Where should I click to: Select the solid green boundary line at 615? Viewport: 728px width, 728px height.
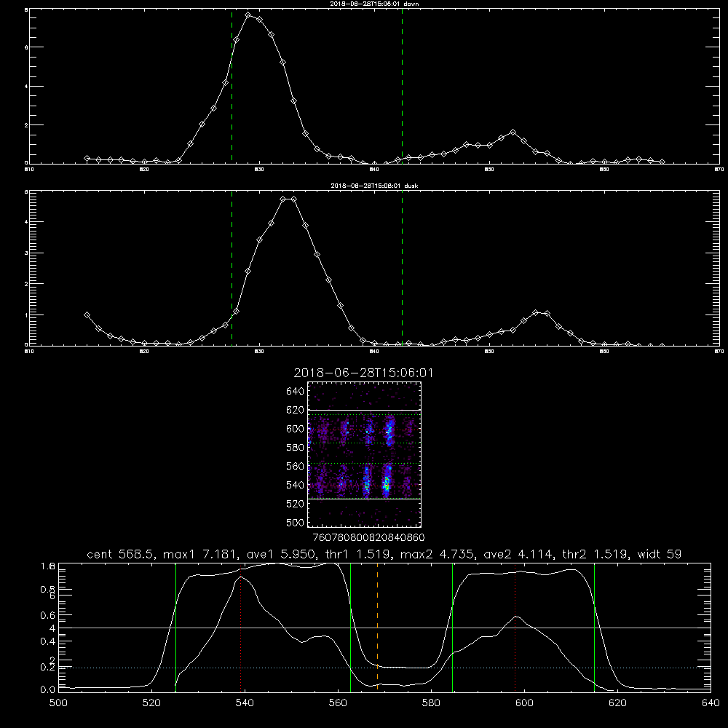pos(594,627)
